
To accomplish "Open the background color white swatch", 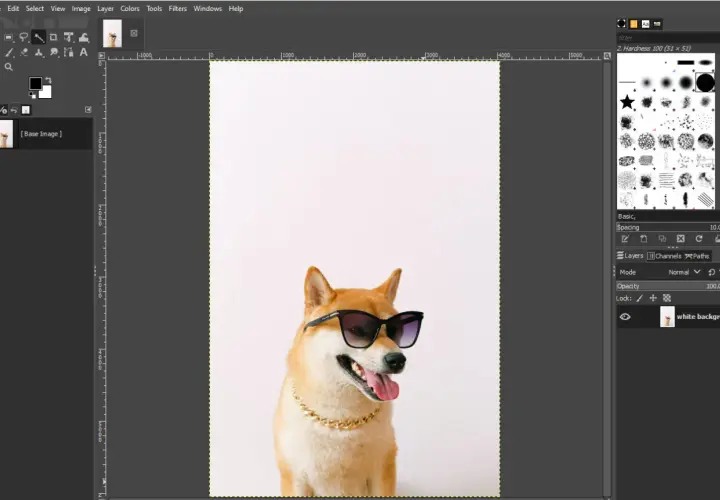I will (46, 93).
